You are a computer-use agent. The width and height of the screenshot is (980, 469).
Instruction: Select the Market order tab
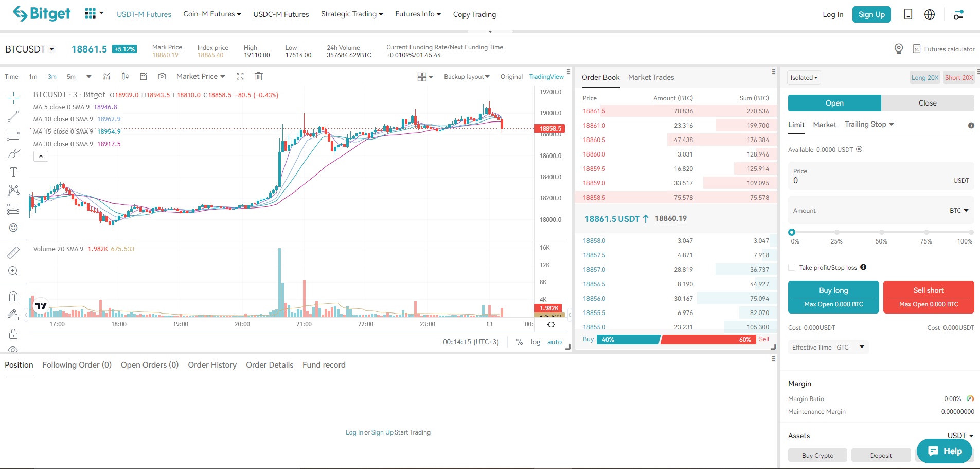(825, 125)
